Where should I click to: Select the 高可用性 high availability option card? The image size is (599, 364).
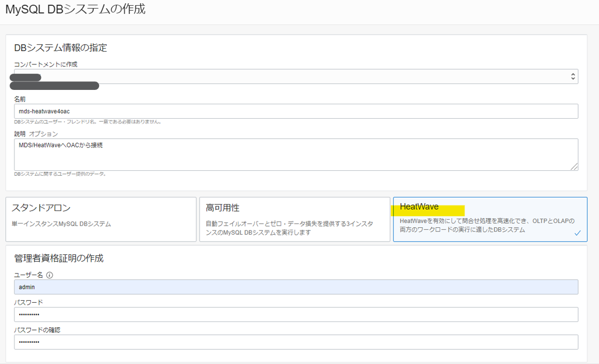point(294,219)
